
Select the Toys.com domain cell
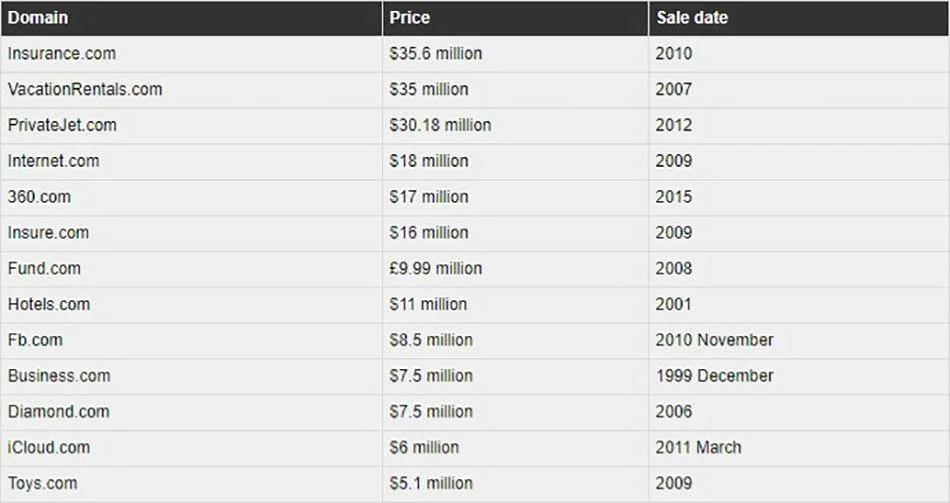pyautogui.click(x=42, y=483)
